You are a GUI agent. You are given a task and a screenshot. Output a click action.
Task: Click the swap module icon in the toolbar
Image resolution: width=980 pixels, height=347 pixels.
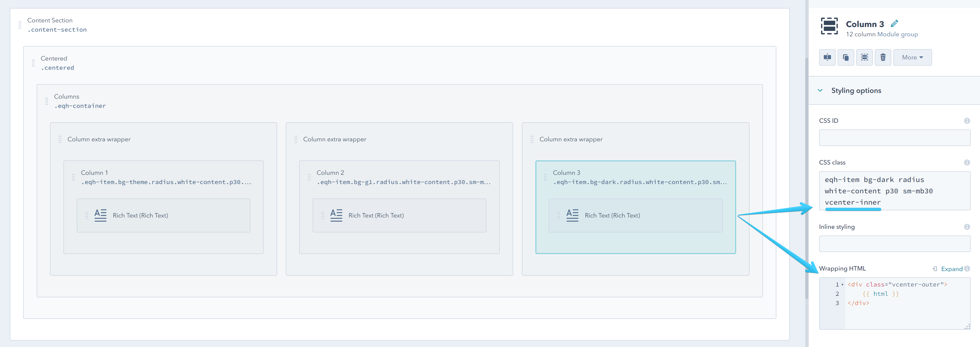827,57
